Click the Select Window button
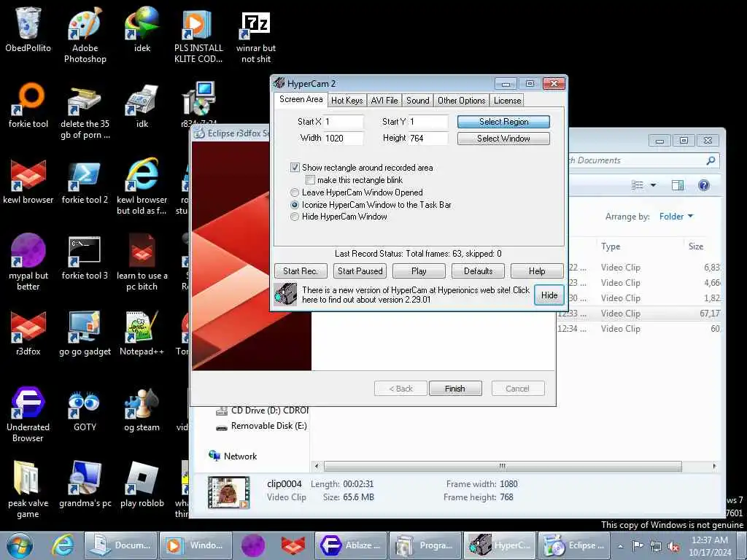747x560 pixels. [x=503, y=139]
